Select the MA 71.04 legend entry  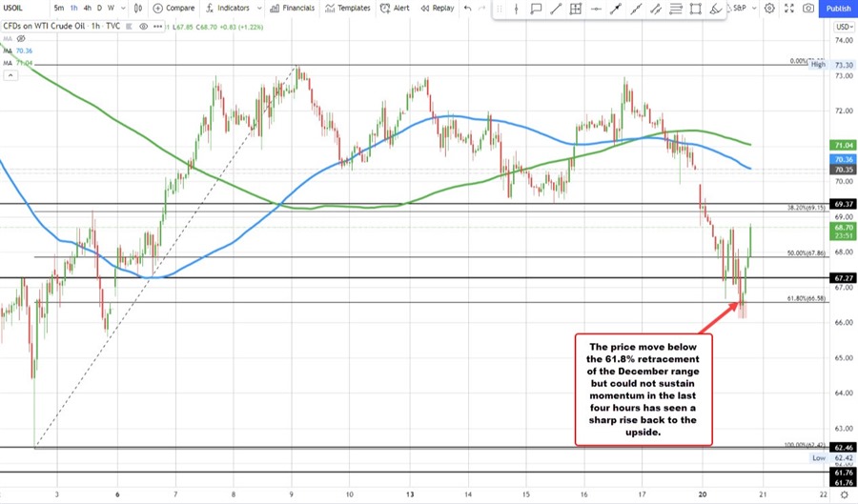click(18, 63)
